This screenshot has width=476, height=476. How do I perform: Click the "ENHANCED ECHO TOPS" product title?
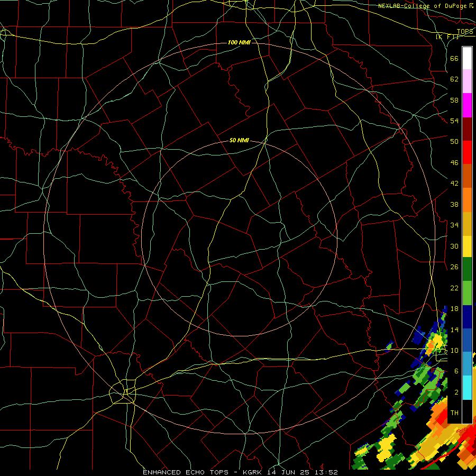tap(186, 472)
